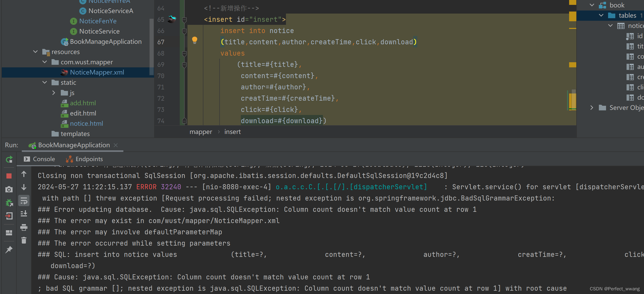Click the camera thread dump icon
The width and height of the screenshot is (644, 294).
(x=9, y=189)
